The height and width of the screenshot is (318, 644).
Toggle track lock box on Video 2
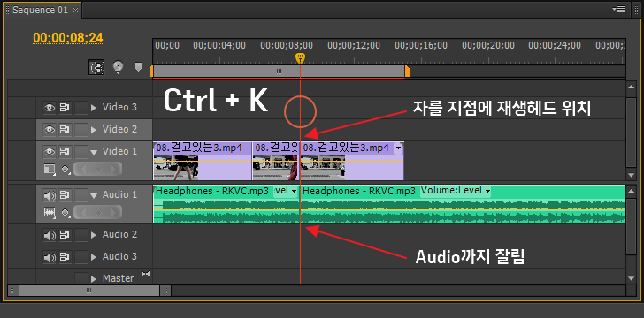80,130
